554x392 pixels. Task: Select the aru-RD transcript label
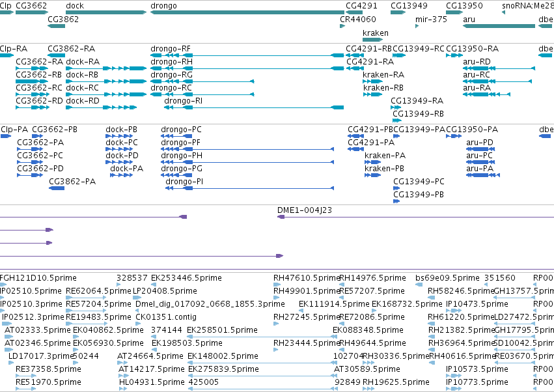pos(477,61)
